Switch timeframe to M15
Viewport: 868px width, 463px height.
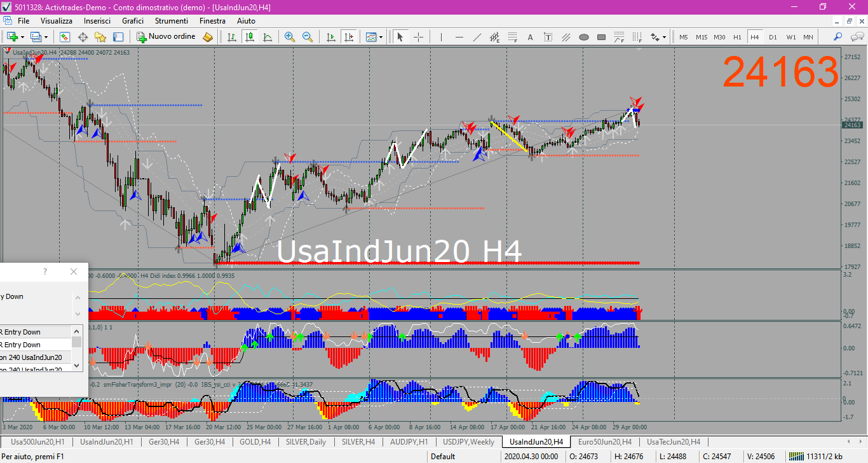click(x=702, y=37)
